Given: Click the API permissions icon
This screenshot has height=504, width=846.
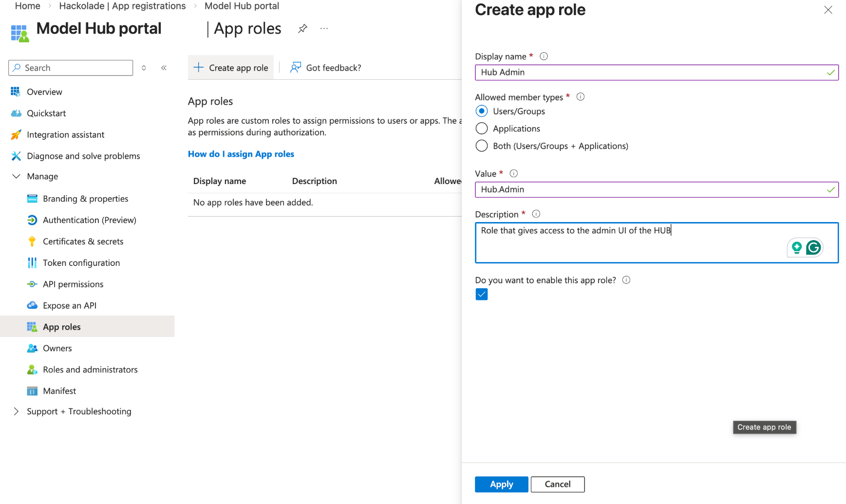Looking at the screenshot, I should pos(32,284).
